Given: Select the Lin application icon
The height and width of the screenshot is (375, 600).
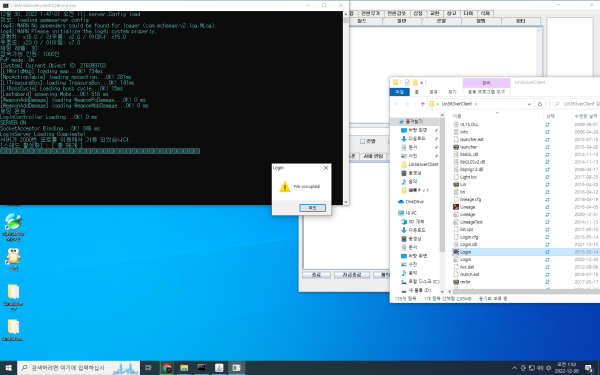Looking at the screenshot, I should tap(456, 184).
